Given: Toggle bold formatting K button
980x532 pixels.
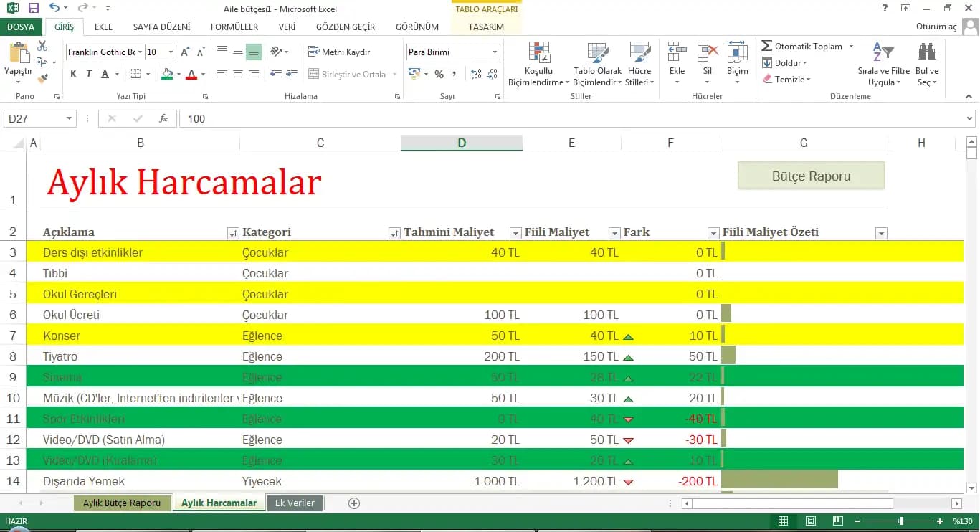Looking at the screenshot, I should 73,74.
